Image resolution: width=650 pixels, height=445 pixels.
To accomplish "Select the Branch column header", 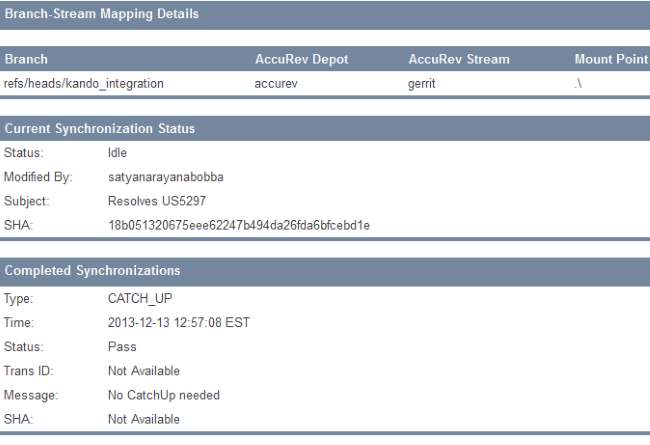I will click(x=26, y=59).
